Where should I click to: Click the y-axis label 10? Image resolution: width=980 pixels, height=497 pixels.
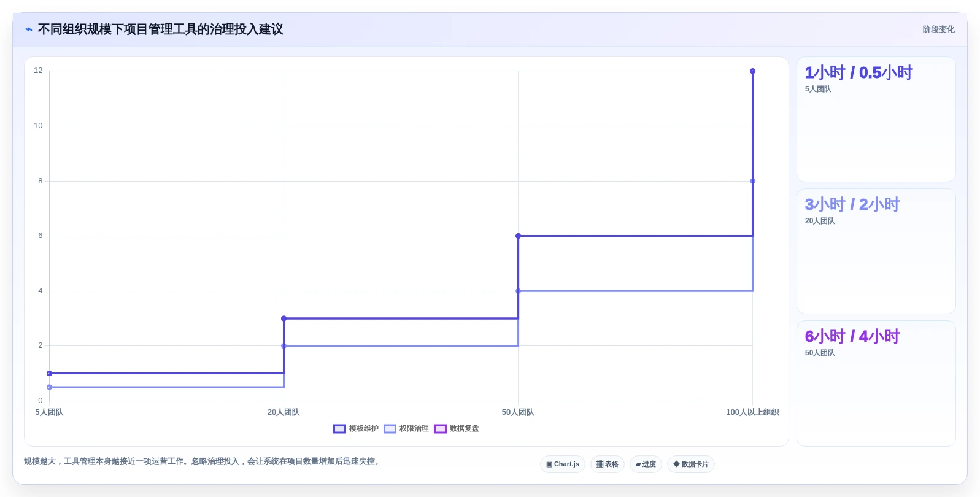click(x=38, y=126)
